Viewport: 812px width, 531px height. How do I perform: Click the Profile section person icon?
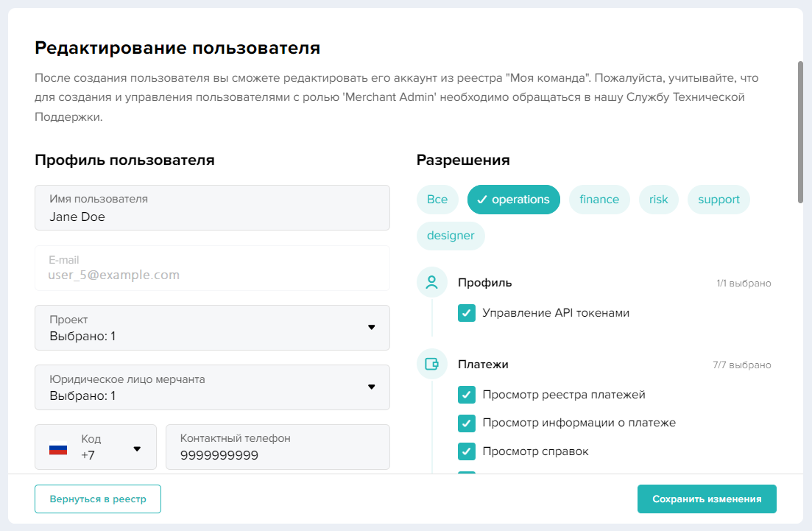tap(431, 282)
